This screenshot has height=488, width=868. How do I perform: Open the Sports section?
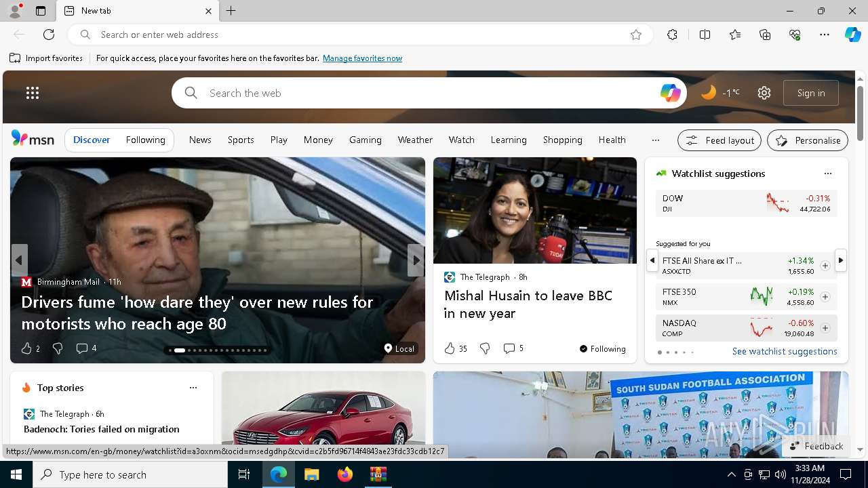241,140
